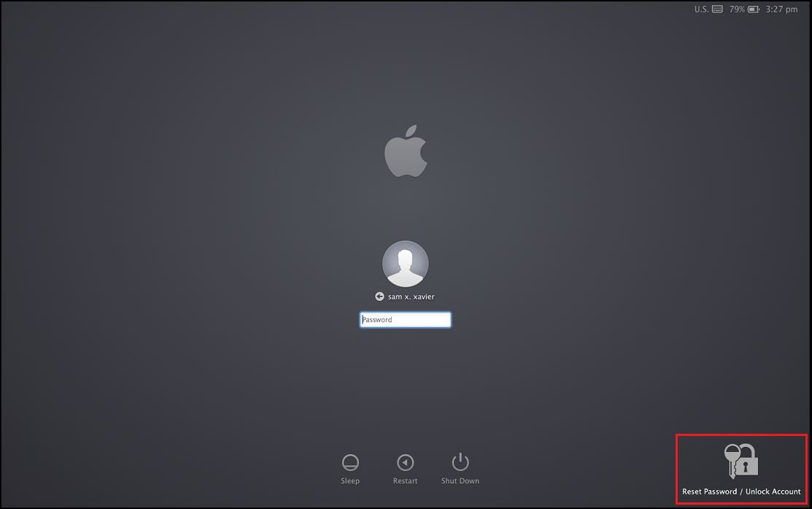Image resolution: width=812 pixels, height=509 pixels.
Task: Select the Shut Down label text
Action: pyautogui.click(x=460, y=481)
